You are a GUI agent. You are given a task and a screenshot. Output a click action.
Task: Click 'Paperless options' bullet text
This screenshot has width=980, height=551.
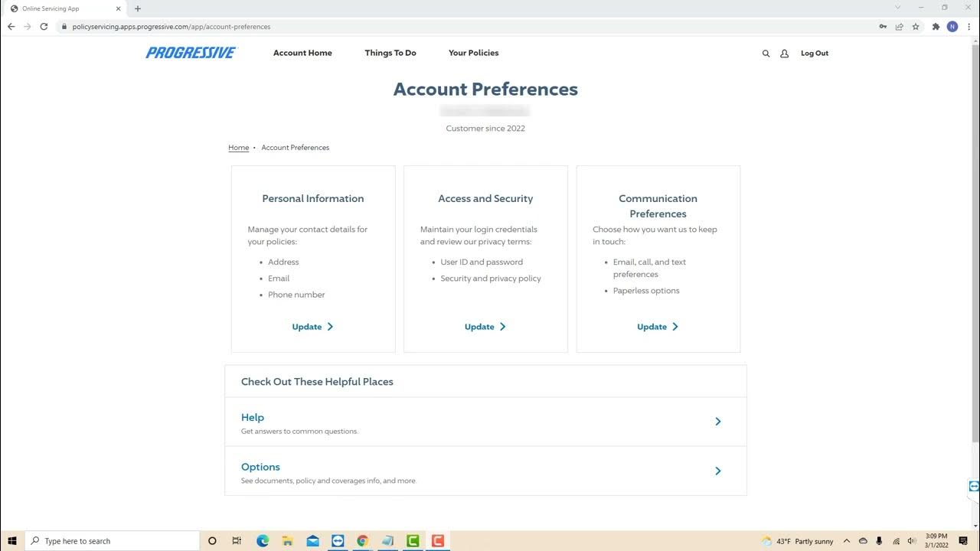646,291
